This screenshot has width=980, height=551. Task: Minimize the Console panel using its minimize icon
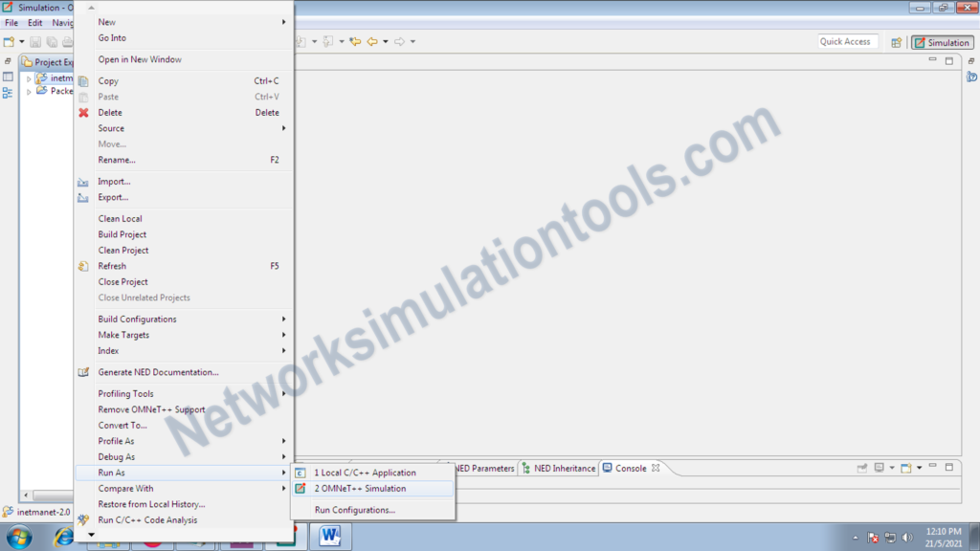933,468
